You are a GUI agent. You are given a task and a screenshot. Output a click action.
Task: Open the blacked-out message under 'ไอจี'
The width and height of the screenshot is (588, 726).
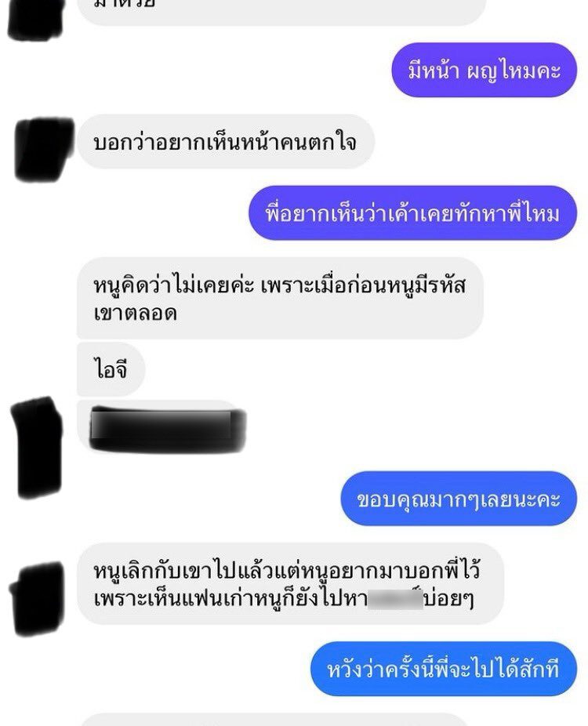pos(162,427)
